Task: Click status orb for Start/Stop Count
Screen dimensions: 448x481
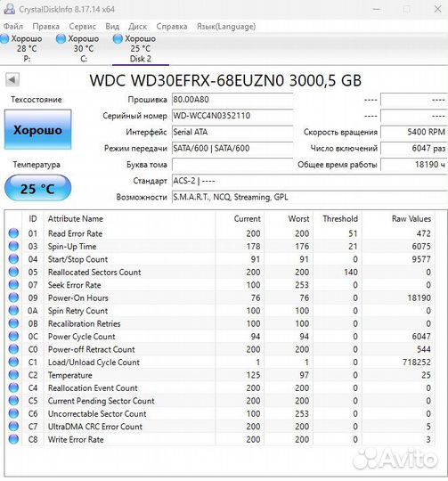Action: point(13,259)
